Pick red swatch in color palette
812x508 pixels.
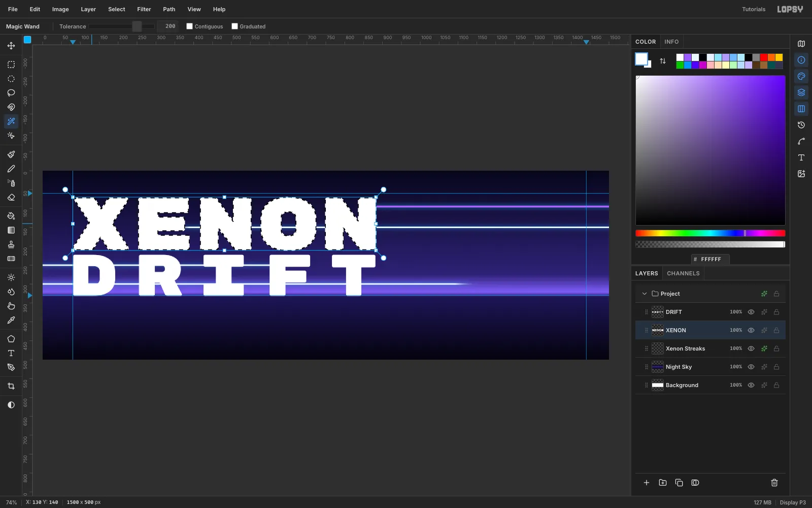click(764, 57)
